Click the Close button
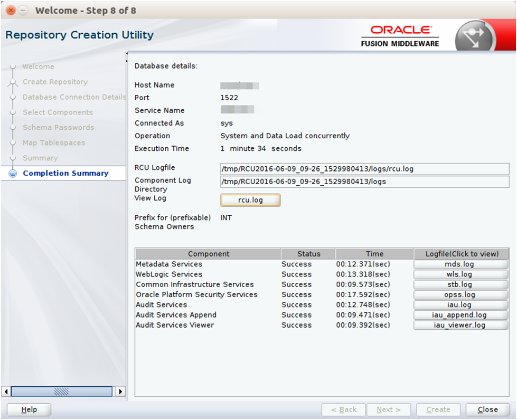This screenshot has width=517, height=420. [x=487, y=409]
